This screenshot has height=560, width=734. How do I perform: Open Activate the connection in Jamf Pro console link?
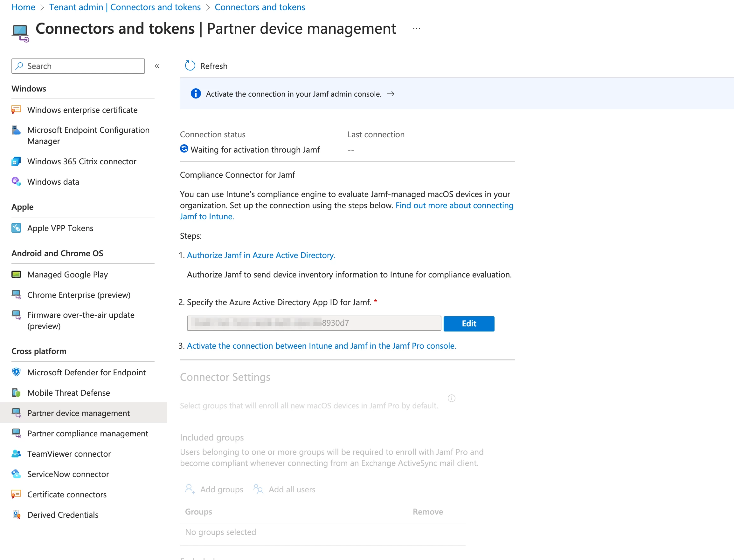(322, 346)
